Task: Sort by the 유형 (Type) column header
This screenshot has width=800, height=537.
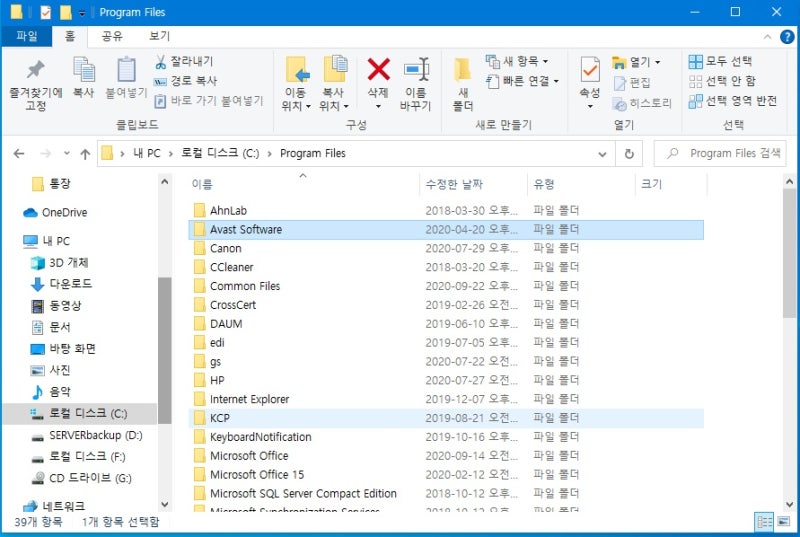Action: click(x=581, y=184)
